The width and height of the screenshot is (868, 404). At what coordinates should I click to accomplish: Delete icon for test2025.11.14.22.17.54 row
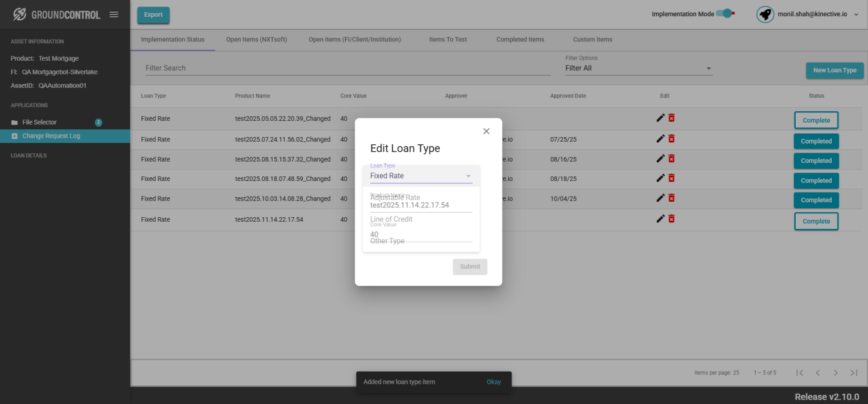point(671,218)
